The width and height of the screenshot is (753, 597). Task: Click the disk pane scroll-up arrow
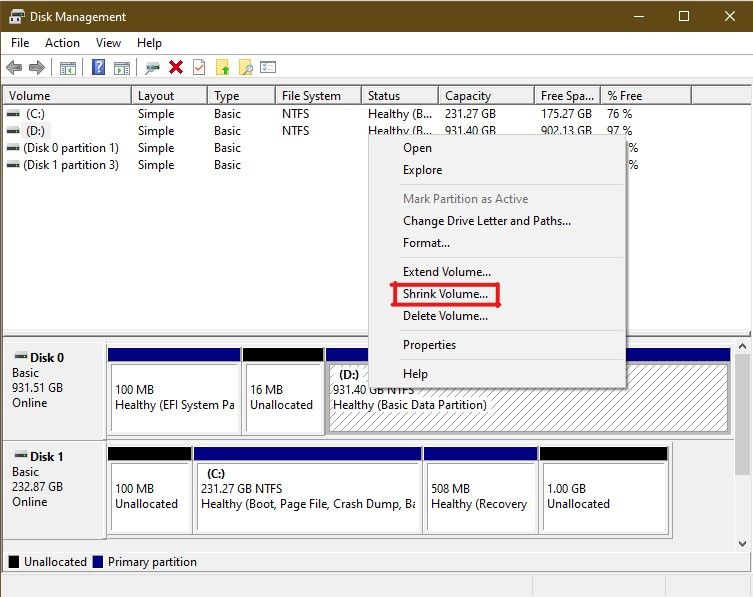click(742, 346)
